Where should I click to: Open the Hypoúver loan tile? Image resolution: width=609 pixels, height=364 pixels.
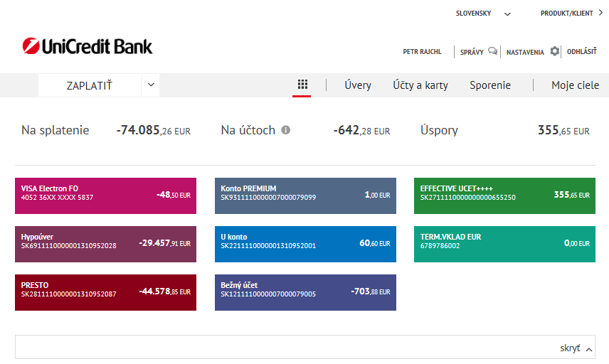point(105,244)
